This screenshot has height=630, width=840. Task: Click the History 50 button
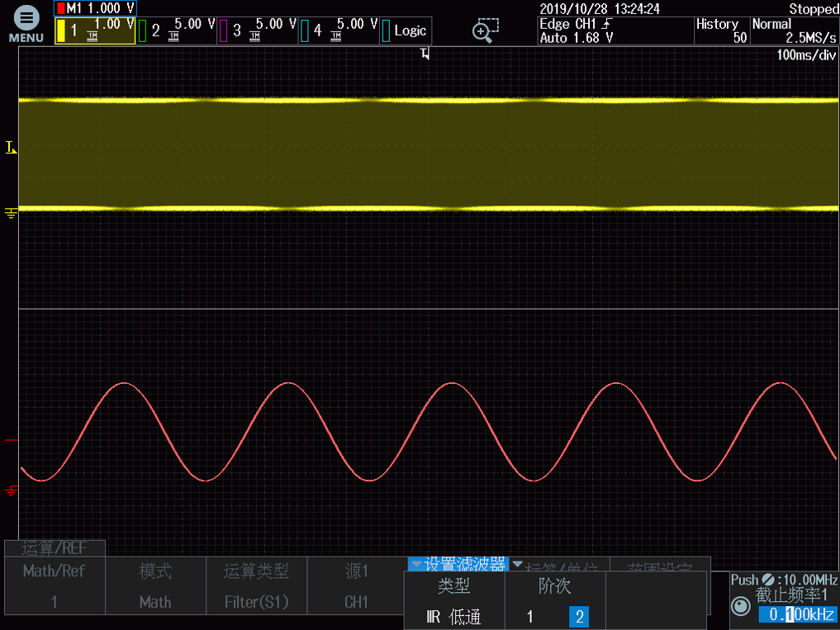[x=721, y=31]
